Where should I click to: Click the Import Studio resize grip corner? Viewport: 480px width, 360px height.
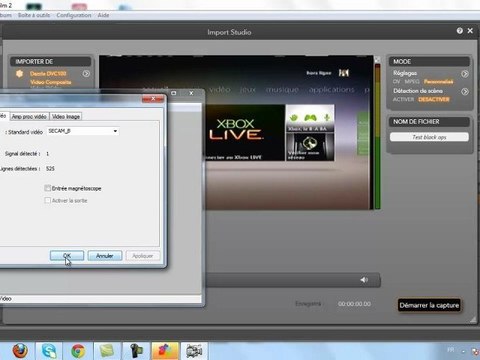click(473, 319)
